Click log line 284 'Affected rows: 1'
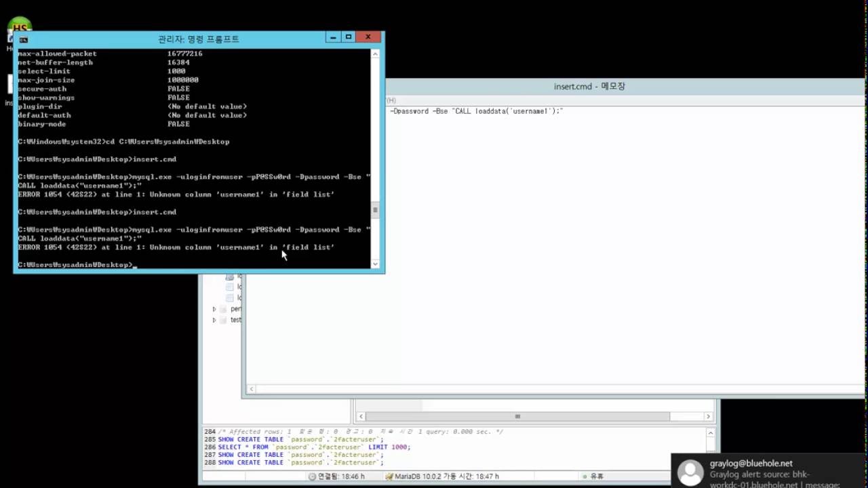Viewport: 868px width, 488px height. (x=353, y=432)
